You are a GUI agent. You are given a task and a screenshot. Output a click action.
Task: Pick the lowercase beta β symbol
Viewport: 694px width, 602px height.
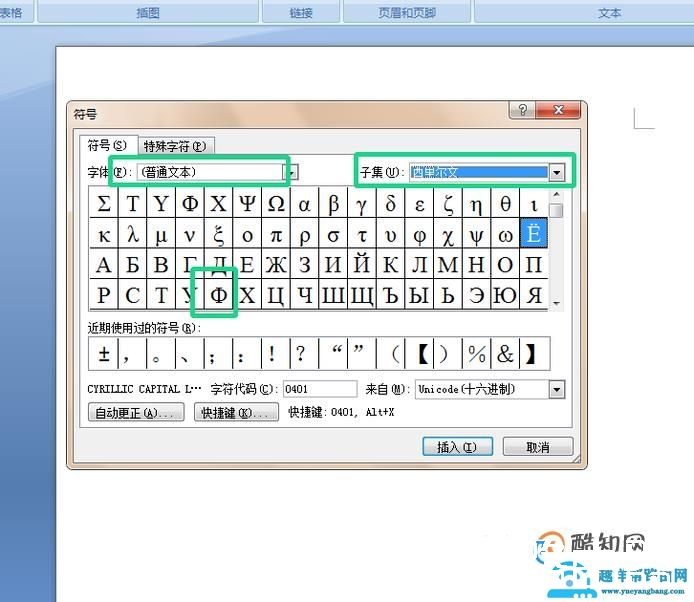(x=334, y=203)
